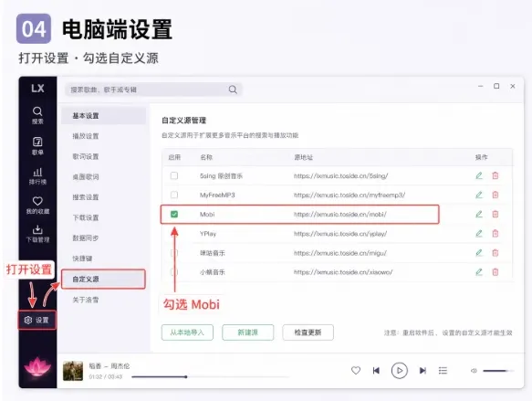Image resolution: width=532 pixels, height=401 pixels.
Task: Click the 新建源 button
Action: coord(247,332)
